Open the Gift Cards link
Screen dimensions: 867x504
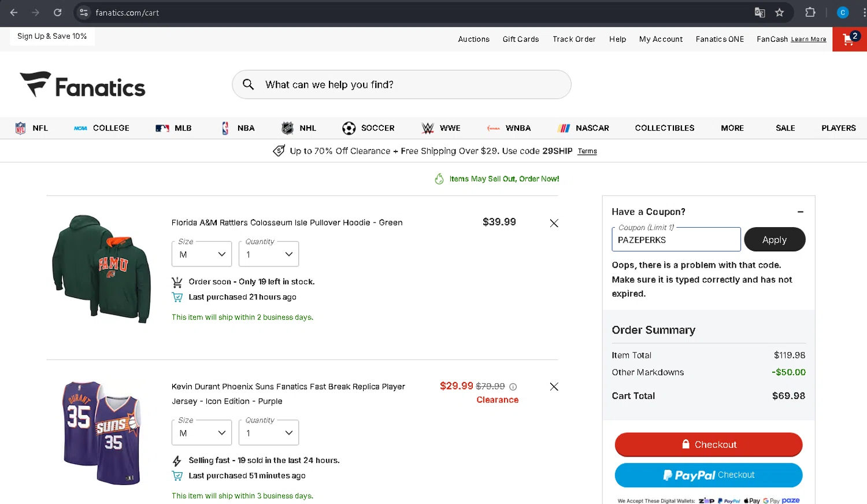(521, 39)
